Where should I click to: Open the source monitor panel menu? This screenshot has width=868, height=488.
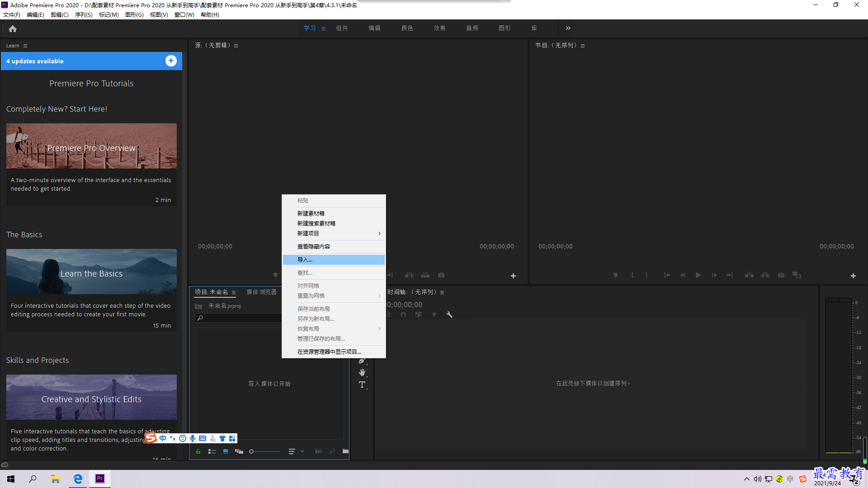pyautogui.click(x=236, y=46)
